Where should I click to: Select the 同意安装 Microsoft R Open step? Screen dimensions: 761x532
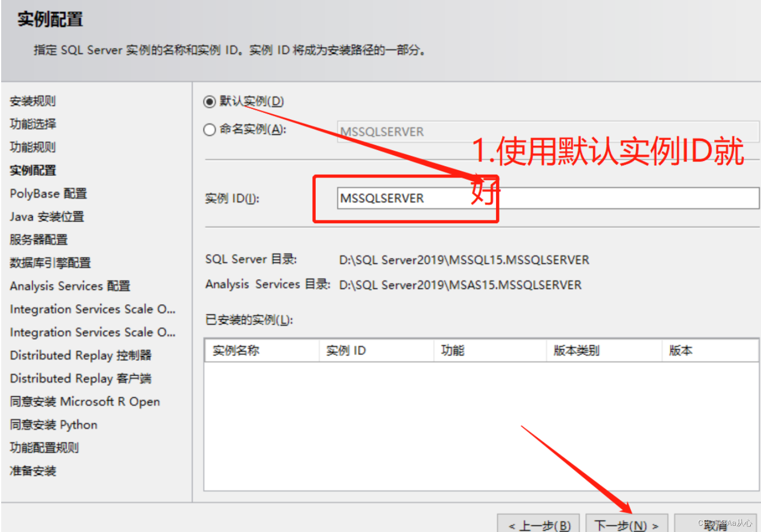click(85, 401)
